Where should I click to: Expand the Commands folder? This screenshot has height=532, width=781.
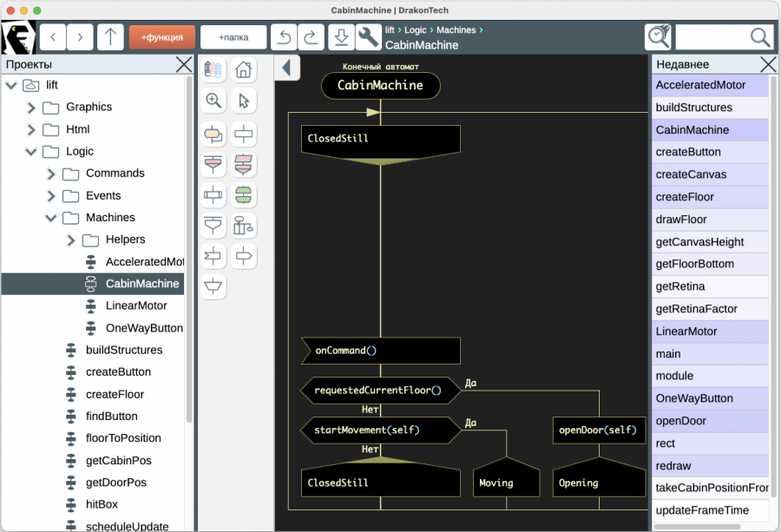(51, 174)
